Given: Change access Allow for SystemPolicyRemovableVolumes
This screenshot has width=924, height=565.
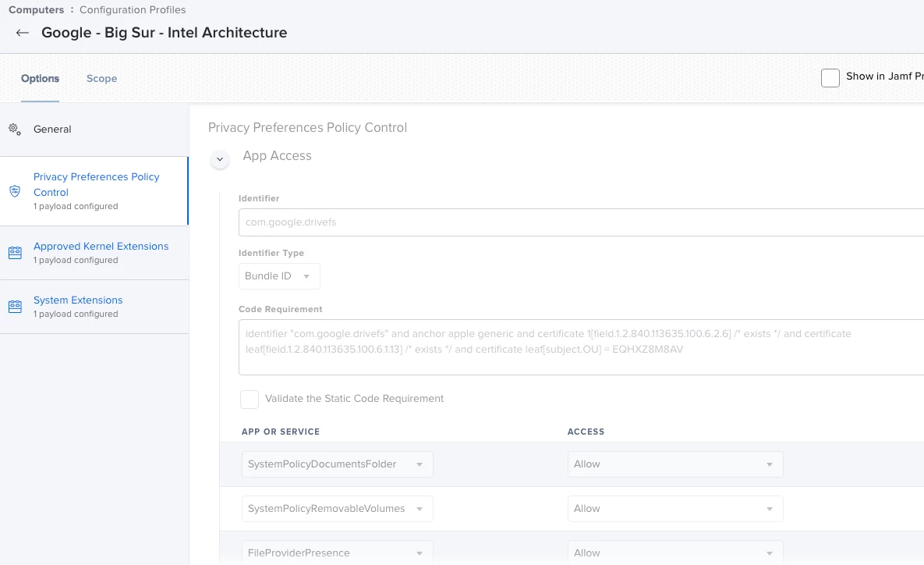Looking at the screenshot, I should pos(674,509).
